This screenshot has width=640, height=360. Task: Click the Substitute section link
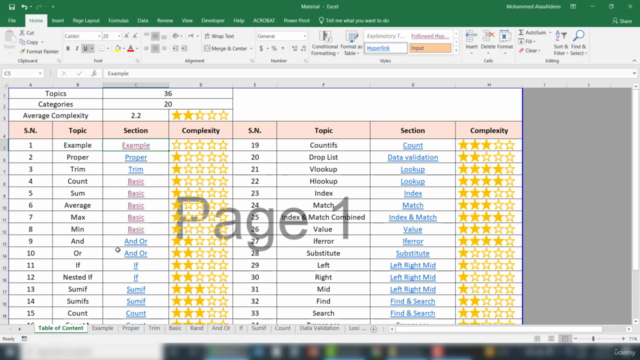click(x=413, y=253)
